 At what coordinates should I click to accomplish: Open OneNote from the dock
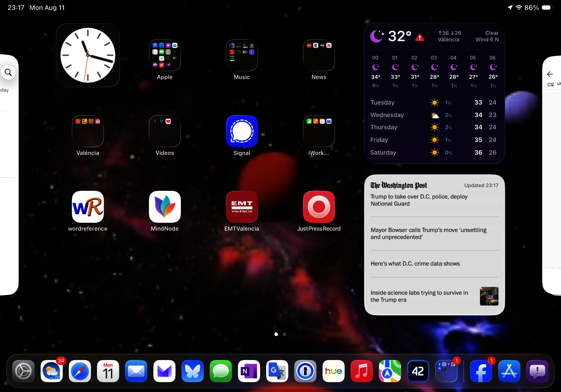click(x=249, y=371)
